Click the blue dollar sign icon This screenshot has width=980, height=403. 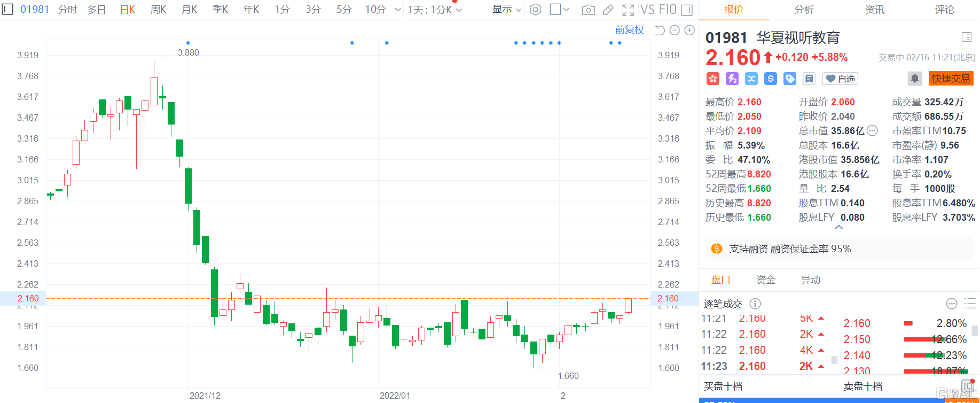(771, 79)
